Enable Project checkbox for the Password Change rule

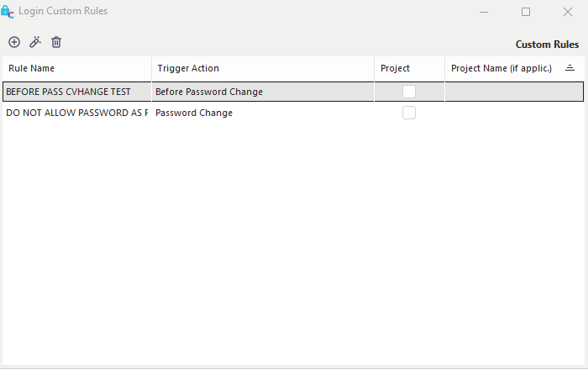409,113
